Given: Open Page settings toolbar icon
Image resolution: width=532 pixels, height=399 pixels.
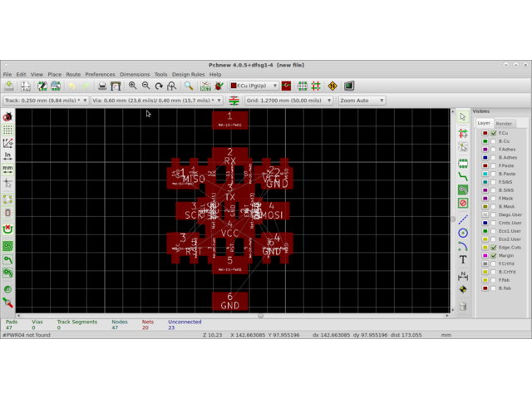Looking at the screenshot, I should tap(26, 86).
